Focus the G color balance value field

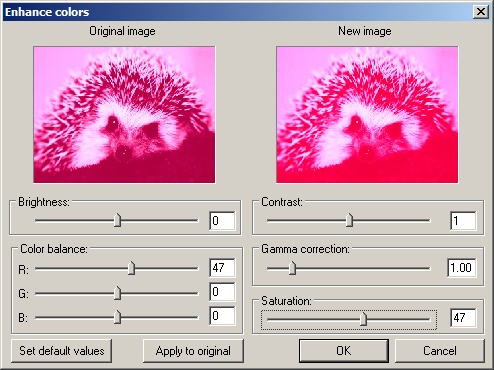(222, 292)
